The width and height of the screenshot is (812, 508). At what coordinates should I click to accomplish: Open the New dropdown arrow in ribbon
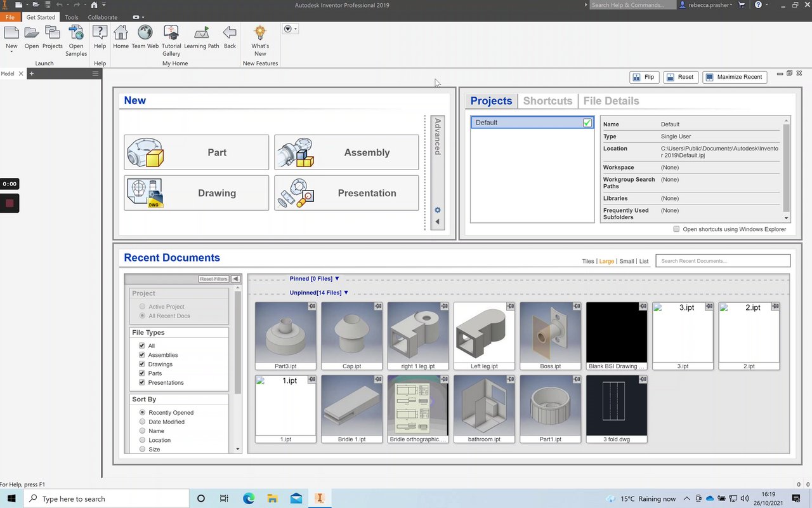point(11,53)
